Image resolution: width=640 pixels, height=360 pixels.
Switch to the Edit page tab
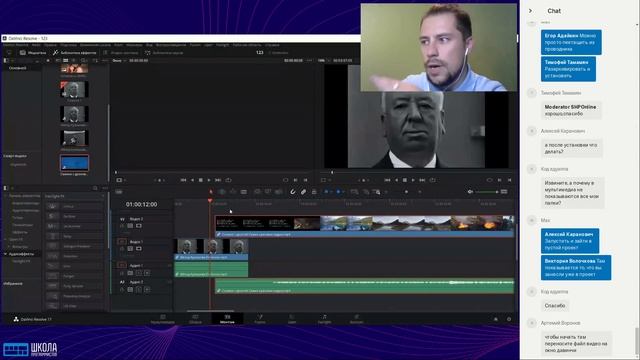coord(227,319)
